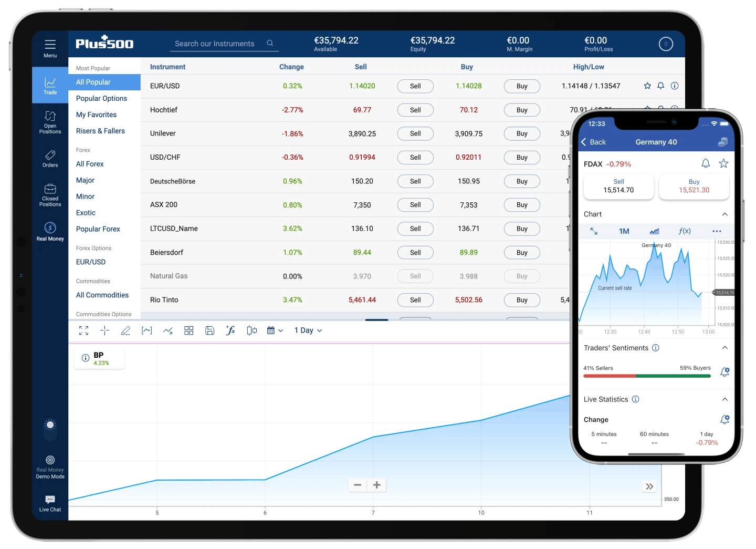Screen dimensions: 756x549
Task: Add alert bell for Traders' Sentiments
Action: (724, 372)
